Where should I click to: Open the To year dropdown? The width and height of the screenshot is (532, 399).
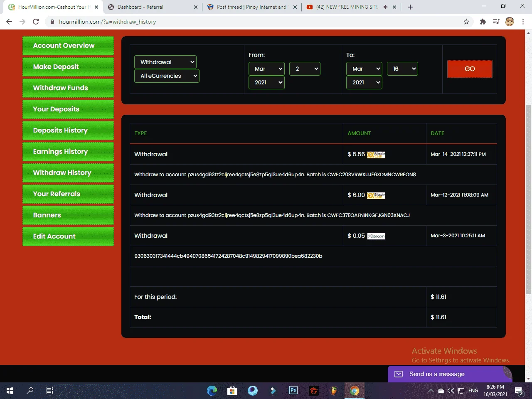pyautogui.click(x=364, y=82)
